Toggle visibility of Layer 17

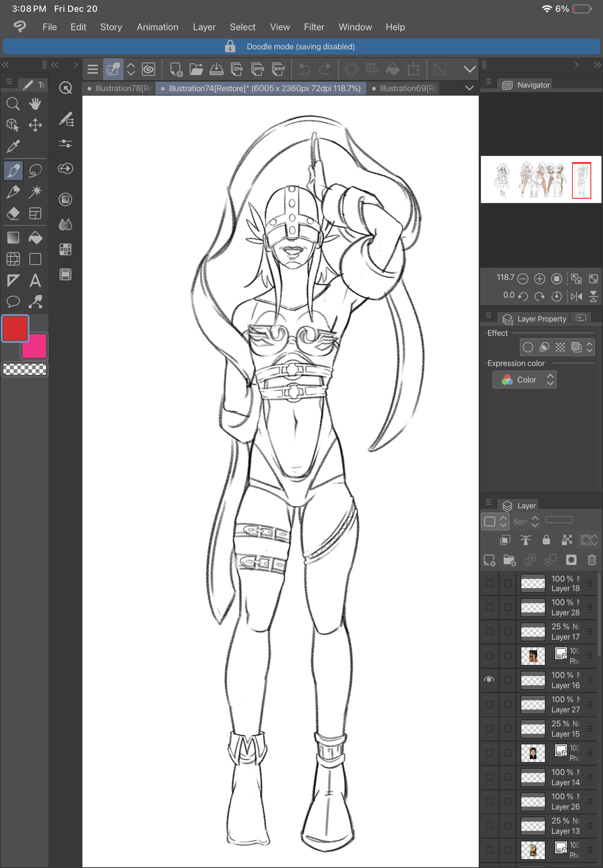coord(489,631)
